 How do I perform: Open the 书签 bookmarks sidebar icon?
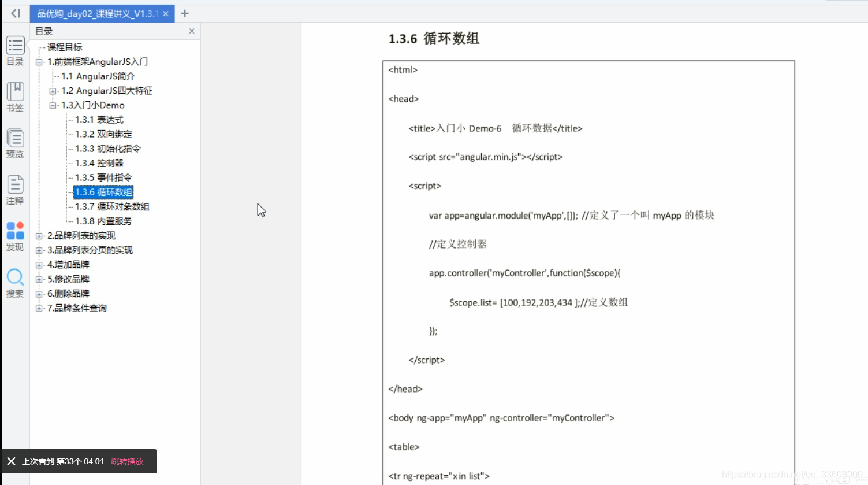[15, 97]
